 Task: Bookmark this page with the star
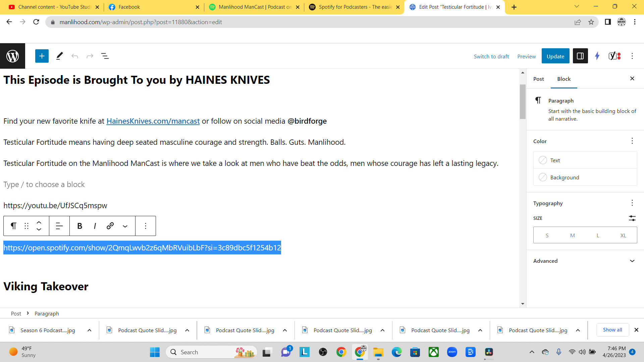click(591, 22)
